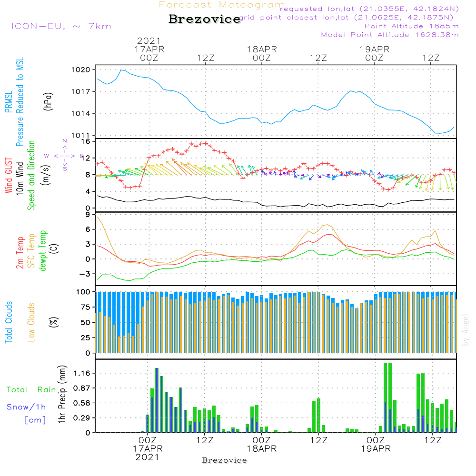Click the blue 'Snow/1h' legend label
Image resolution: width=476 pixels, height=476 pixels.
tap(26, 407)
